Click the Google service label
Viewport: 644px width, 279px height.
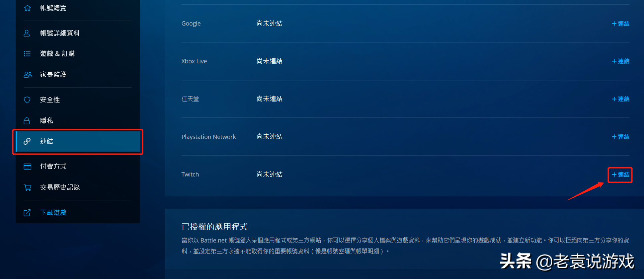(x=191, y=24)
